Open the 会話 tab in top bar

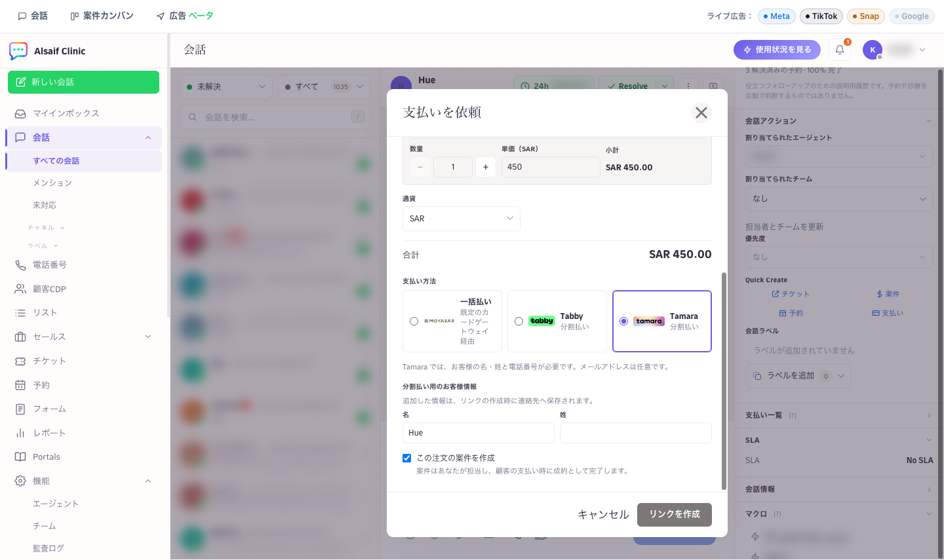(x=33, y=16)
